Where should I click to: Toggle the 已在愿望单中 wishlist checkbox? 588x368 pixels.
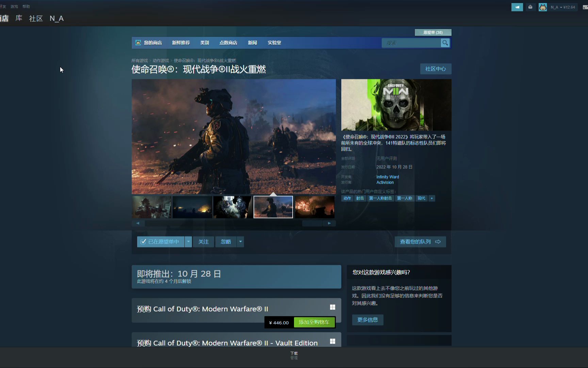point(143,242)
